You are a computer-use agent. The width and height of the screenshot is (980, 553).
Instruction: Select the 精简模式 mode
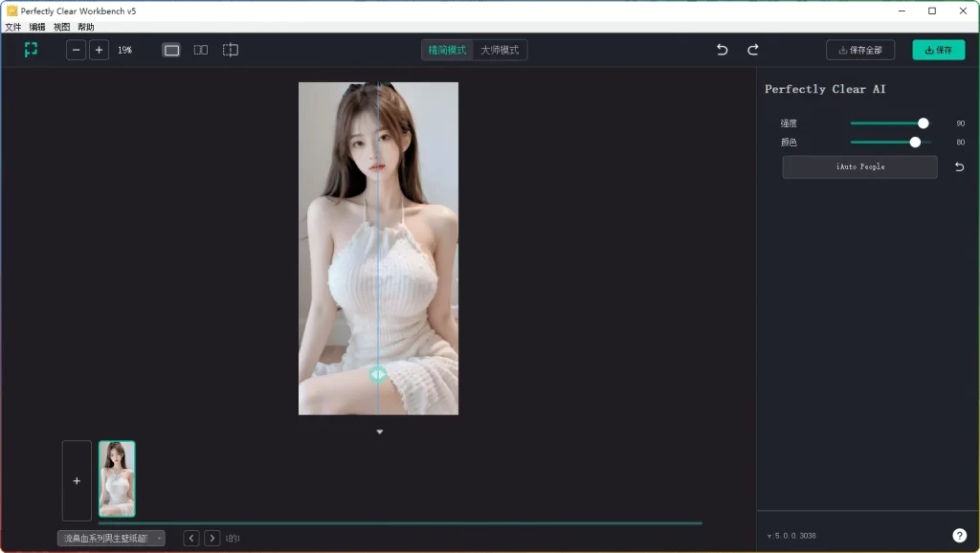coord(446,49)
